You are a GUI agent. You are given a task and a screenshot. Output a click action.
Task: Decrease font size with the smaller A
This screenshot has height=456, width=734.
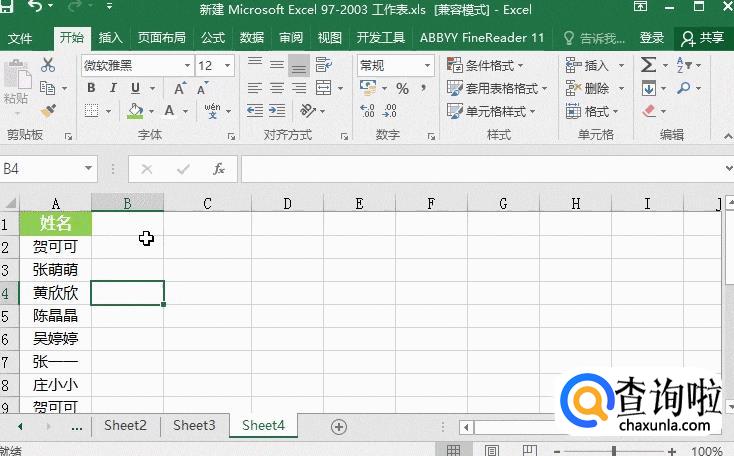pos(202,88)
